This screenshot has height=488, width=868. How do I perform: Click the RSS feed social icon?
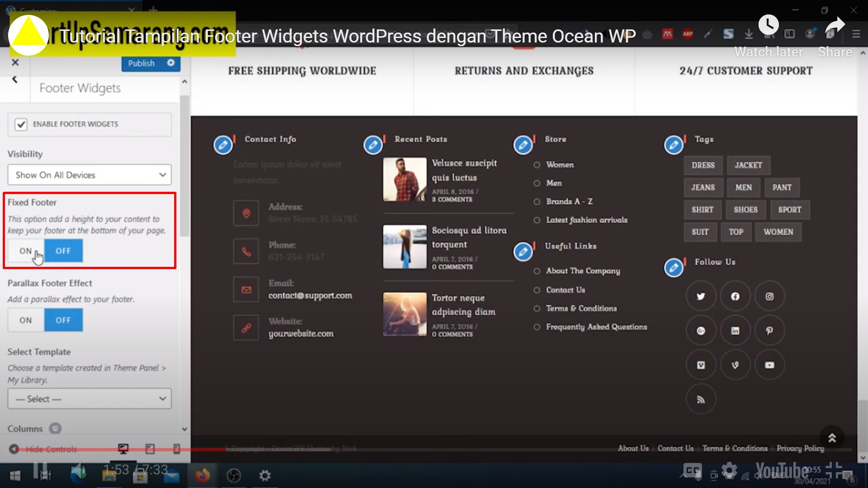(701, 400)
